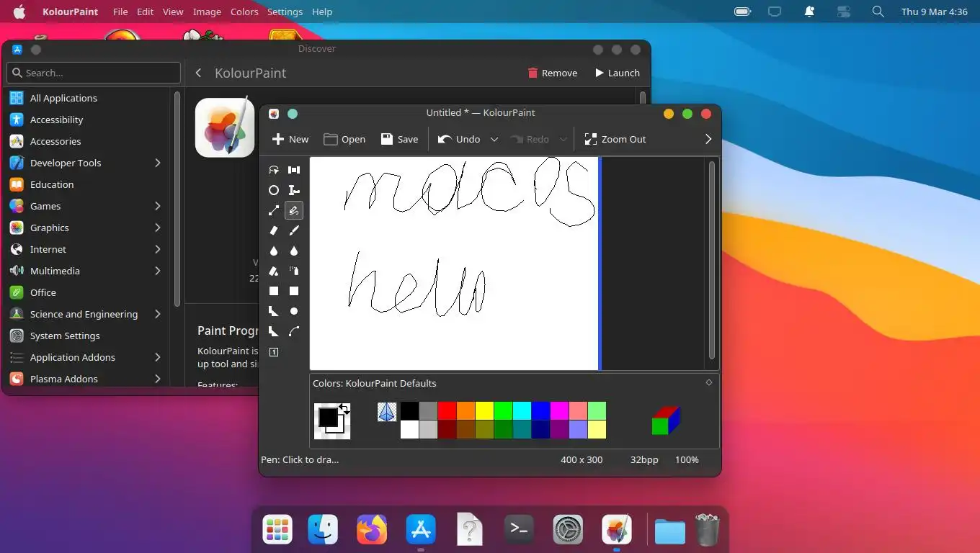Pick the blue color swatch

(540, 411)
